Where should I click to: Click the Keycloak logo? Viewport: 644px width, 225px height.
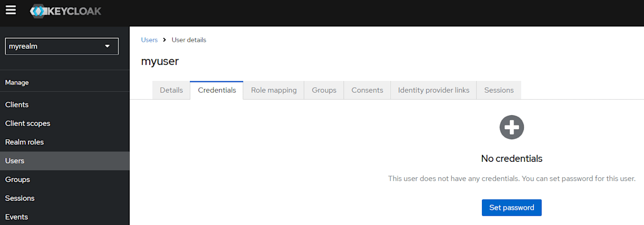65,11
